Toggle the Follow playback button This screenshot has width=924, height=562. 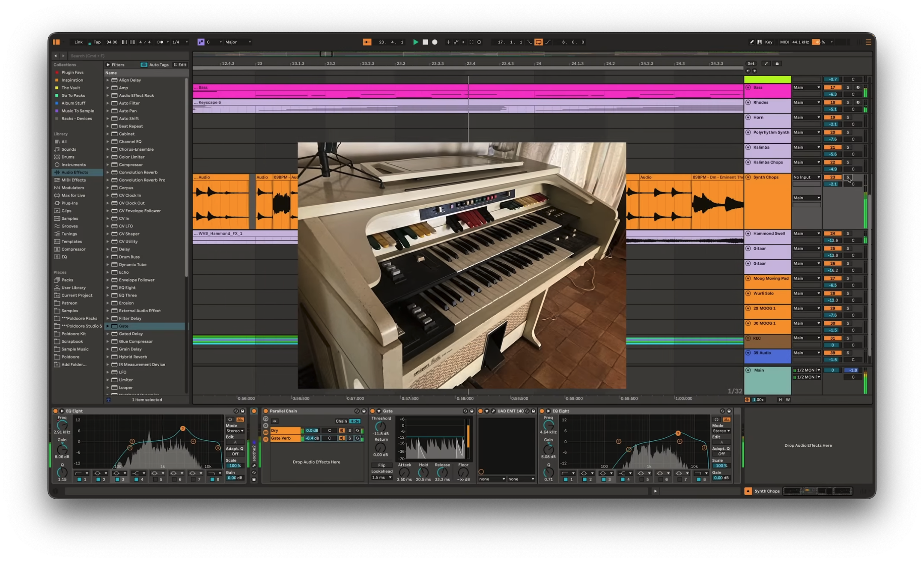click(x=367, y=42)
